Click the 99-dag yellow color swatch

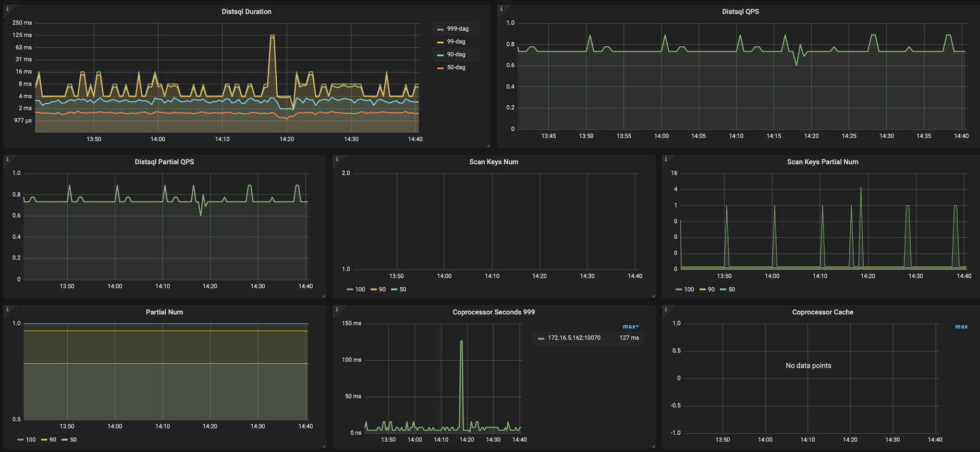pos(440,42)
